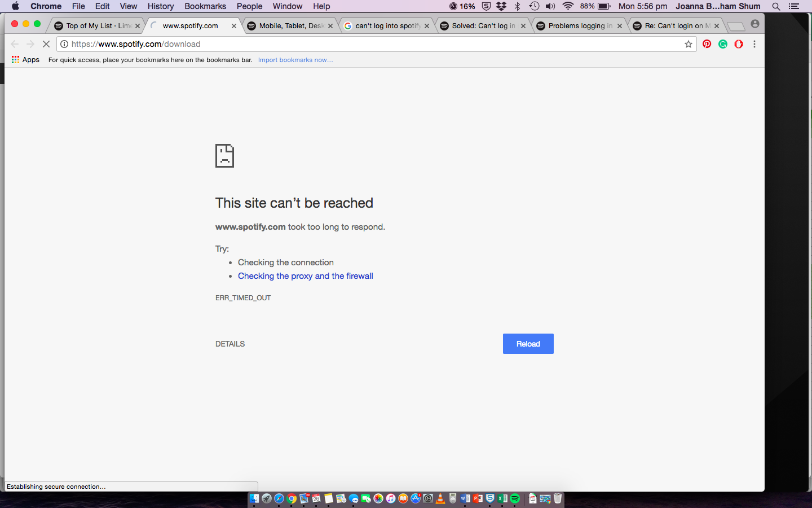
Task: Open a new tab with the new-tab button
Action: [735, 27]
